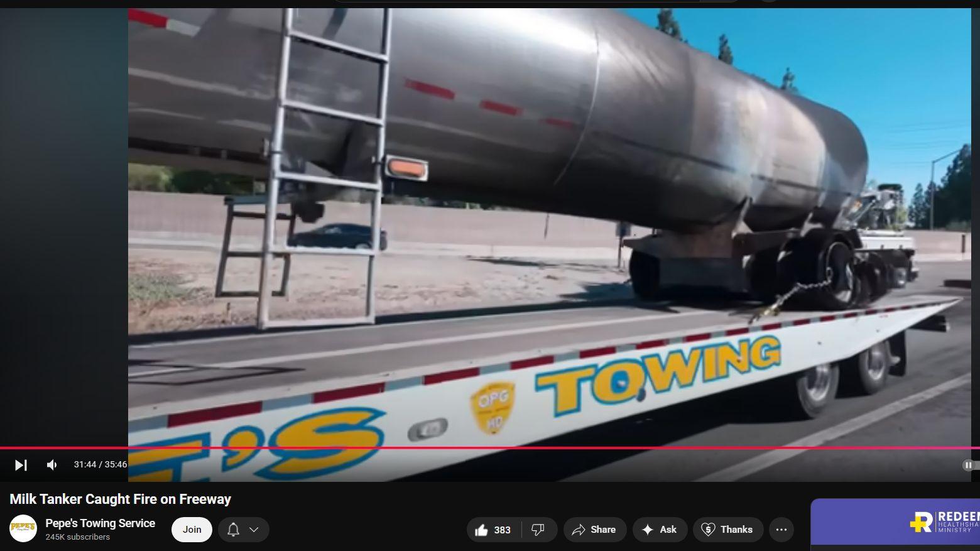Like the video with thumbs up
Viewport: 980px width, 551px height.
pos(492,530)
